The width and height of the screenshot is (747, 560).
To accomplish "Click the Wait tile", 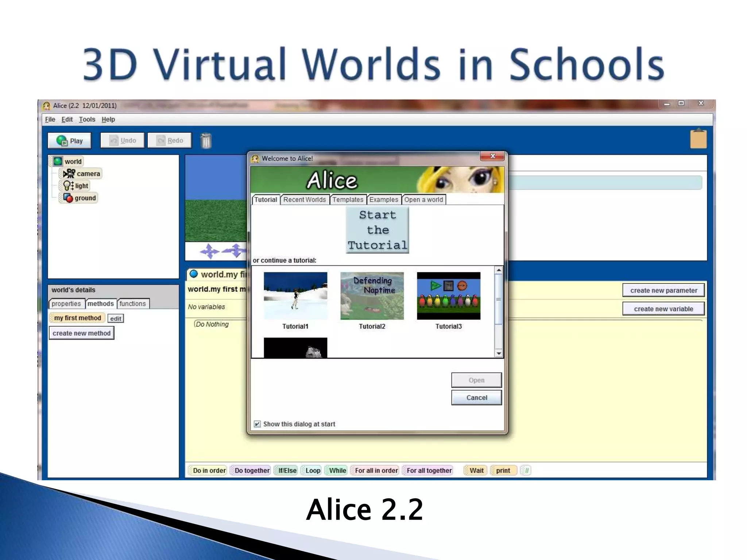I will coord(476,470).
